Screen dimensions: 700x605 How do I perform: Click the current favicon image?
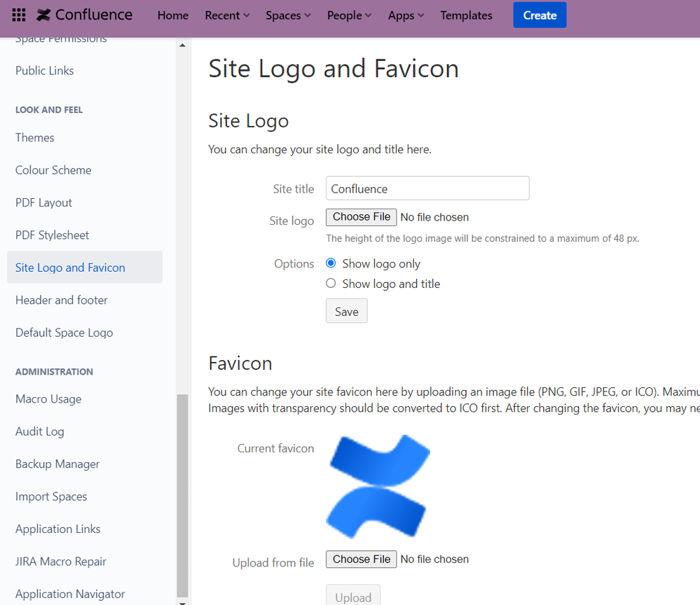pos(378,486)
